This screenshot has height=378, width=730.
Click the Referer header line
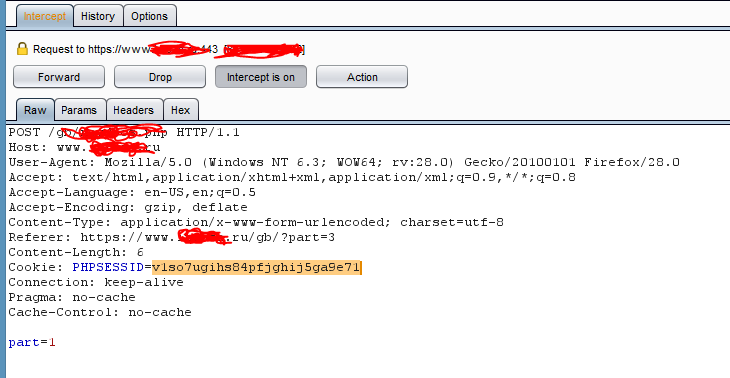coord(171,237)
